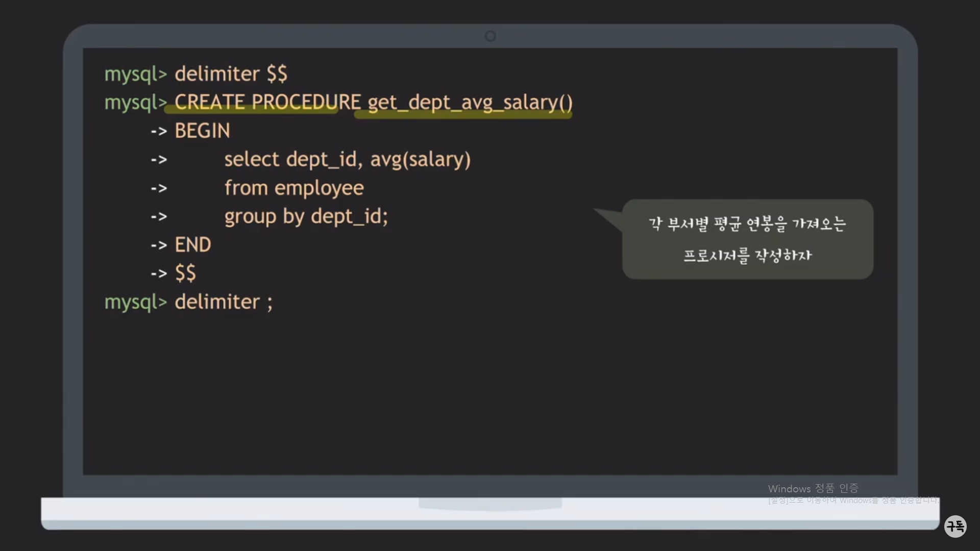Viewport: 980px width, 551px height.
Task: Click the laptop webcam circle
Action: click(x=490, y=36)
